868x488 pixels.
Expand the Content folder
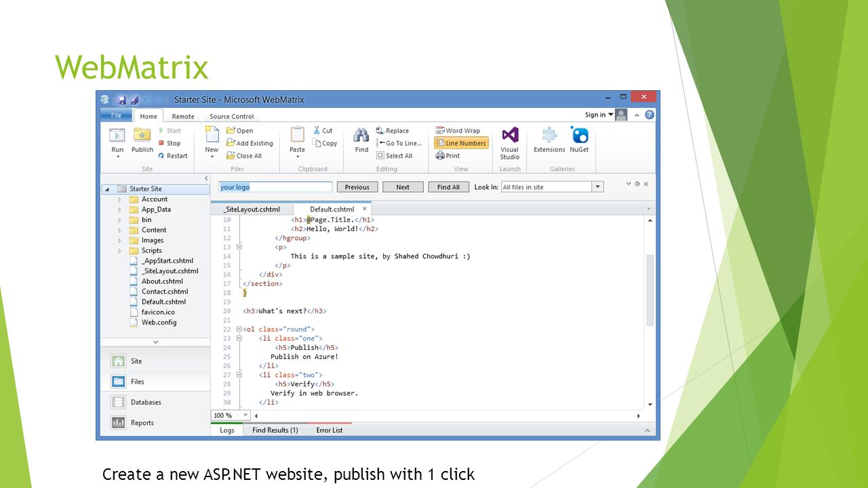coord(120,230)
